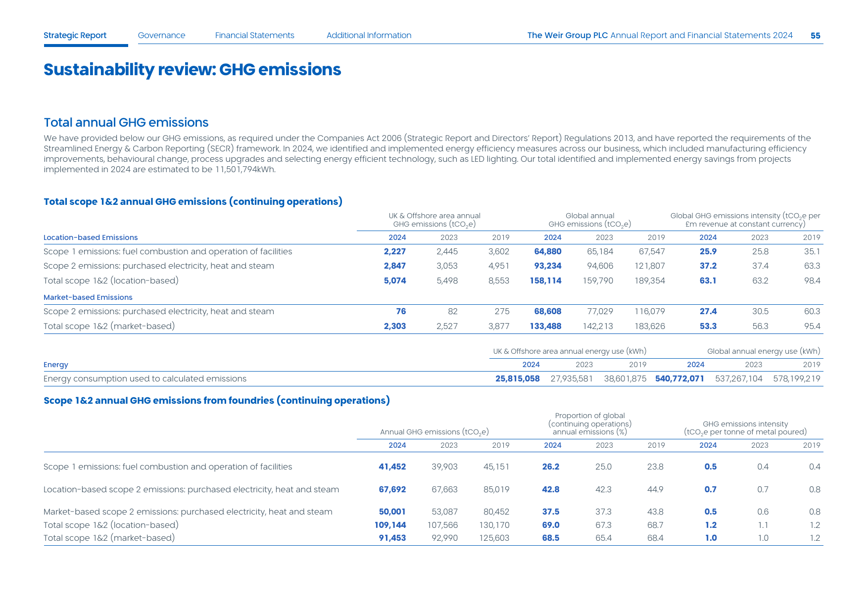
Task: Select market-based global total 133,488
Action: point(546,326)
